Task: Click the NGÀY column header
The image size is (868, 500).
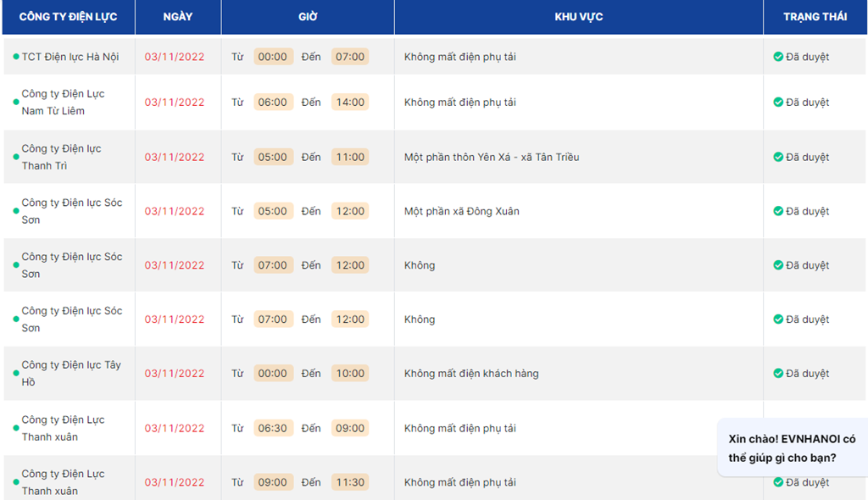Action: (178, 17)
